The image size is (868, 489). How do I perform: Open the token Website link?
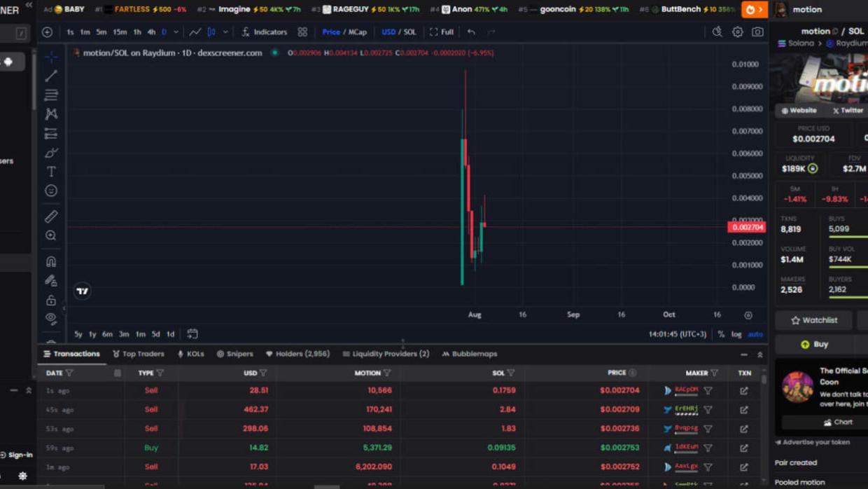click(799, 111)
